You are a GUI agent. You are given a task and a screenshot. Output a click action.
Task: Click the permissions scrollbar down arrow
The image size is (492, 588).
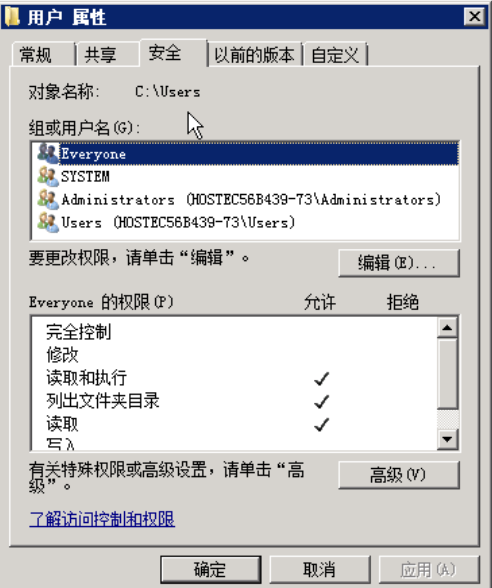[447, 439]
